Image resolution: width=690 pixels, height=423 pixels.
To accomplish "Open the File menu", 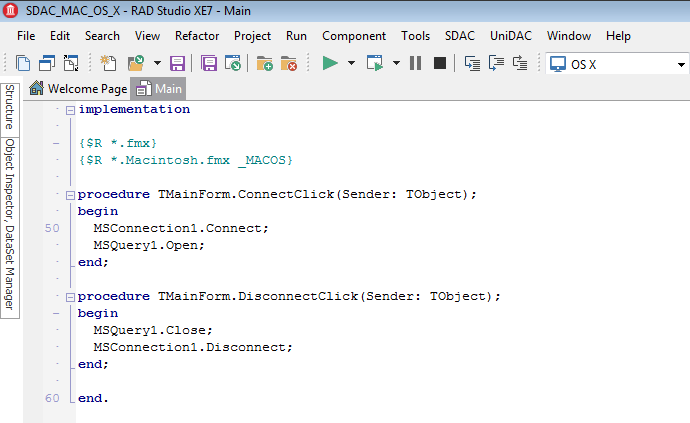I will pos(26,36).
